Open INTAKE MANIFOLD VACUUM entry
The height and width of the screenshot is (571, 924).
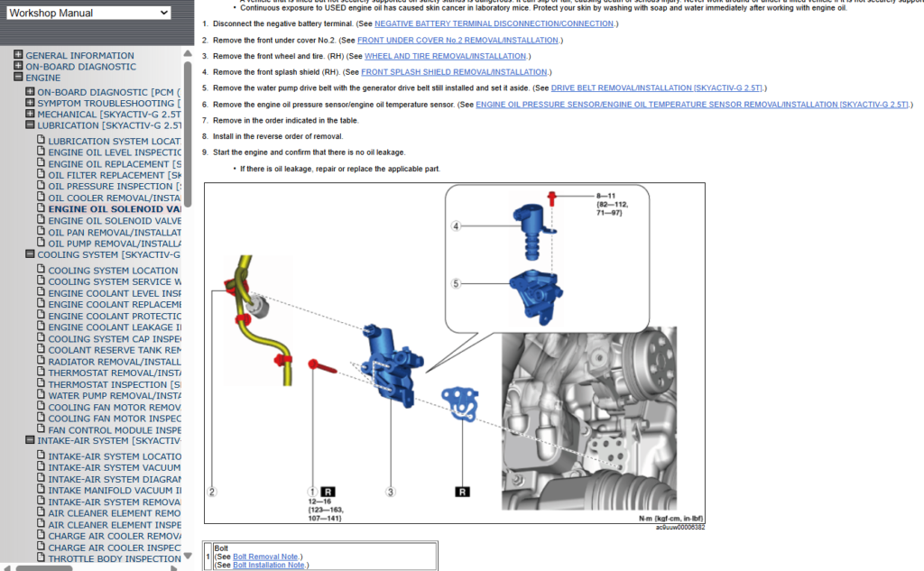[115, 491]
